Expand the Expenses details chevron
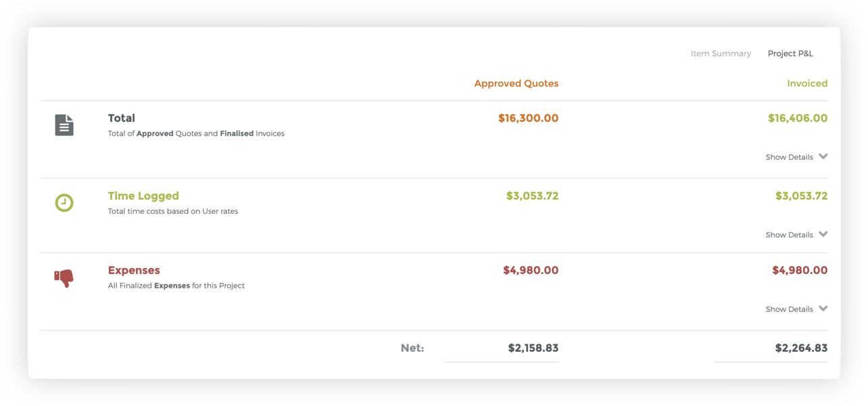This screenshot has height=406, width=868. [x=823, y=309]
